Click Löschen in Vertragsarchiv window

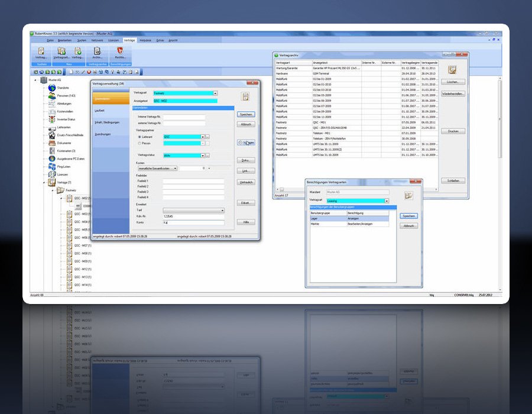point(453,82)
